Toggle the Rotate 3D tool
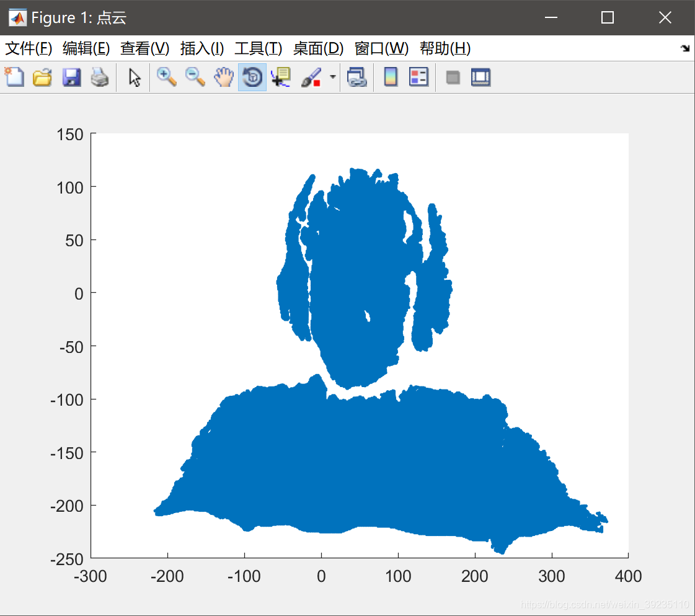This screenshot has width=695, height=616. click(252, 77)
